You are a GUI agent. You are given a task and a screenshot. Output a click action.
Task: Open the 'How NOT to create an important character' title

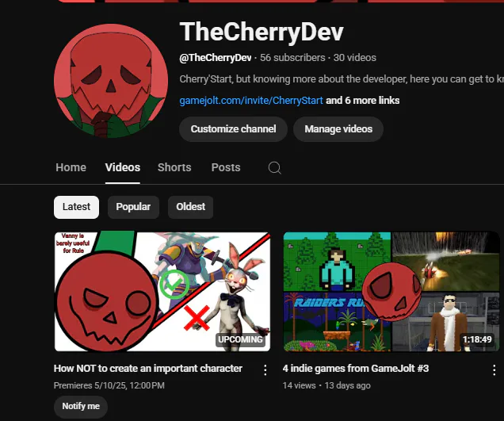[x=148, y=369]
